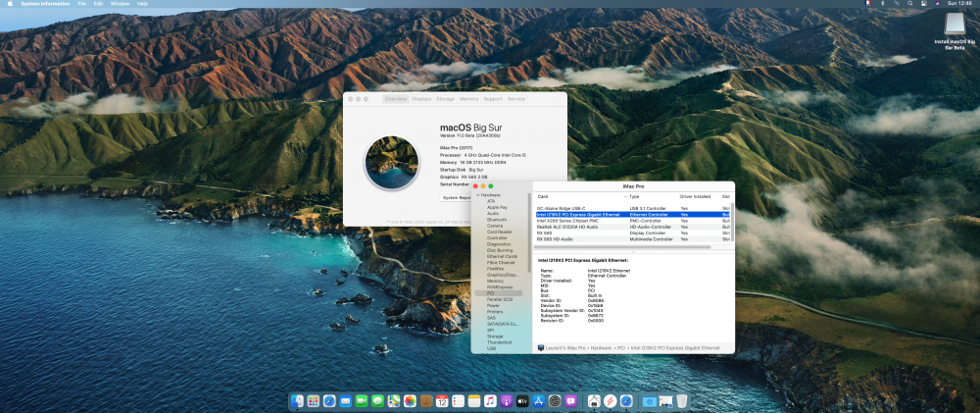Open Feedback Assistant in the dock
Viewport: 980px width, 413px height.
(570, 401)
